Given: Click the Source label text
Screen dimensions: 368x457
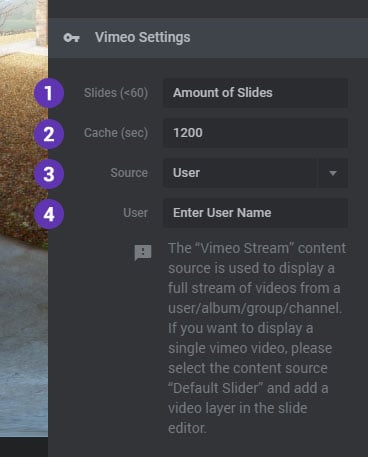Looking at the screenshot, I should tap(129, 173).
